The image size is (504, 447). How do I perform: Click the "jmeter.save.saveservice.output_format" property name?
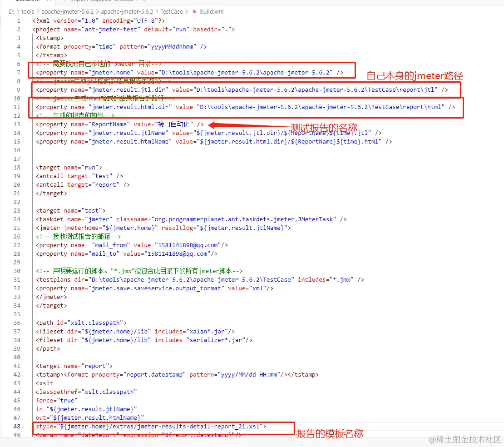[156, 288]
